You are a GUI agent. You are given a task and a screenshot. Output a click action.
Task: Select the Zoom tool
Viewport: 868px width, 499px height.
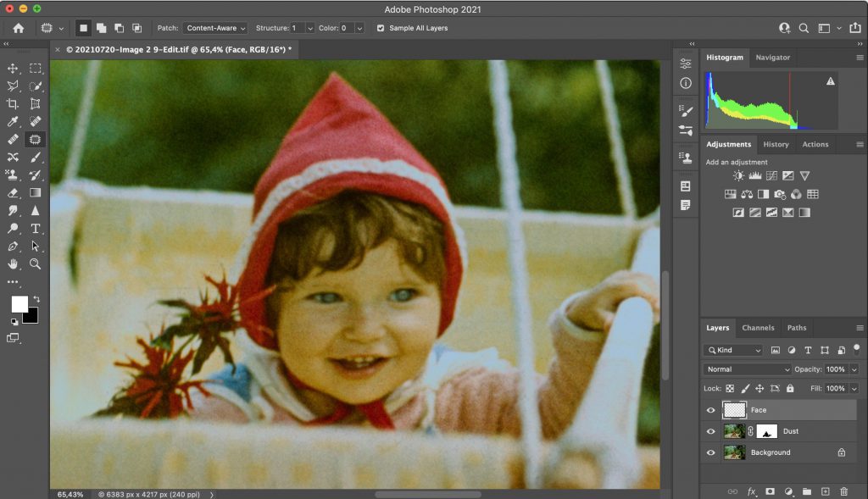click(x=36, y=263)
